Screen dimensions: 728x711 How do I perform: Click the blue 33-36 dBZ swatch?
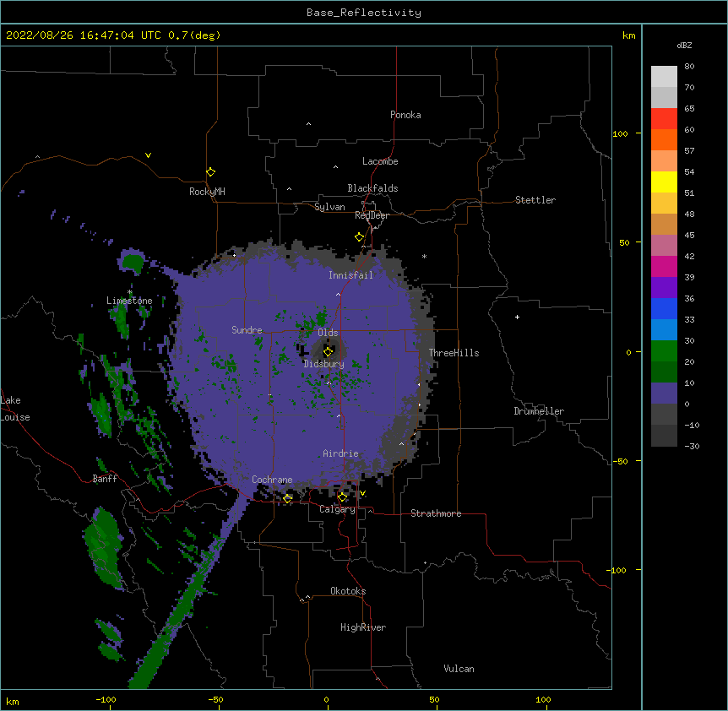664,308
